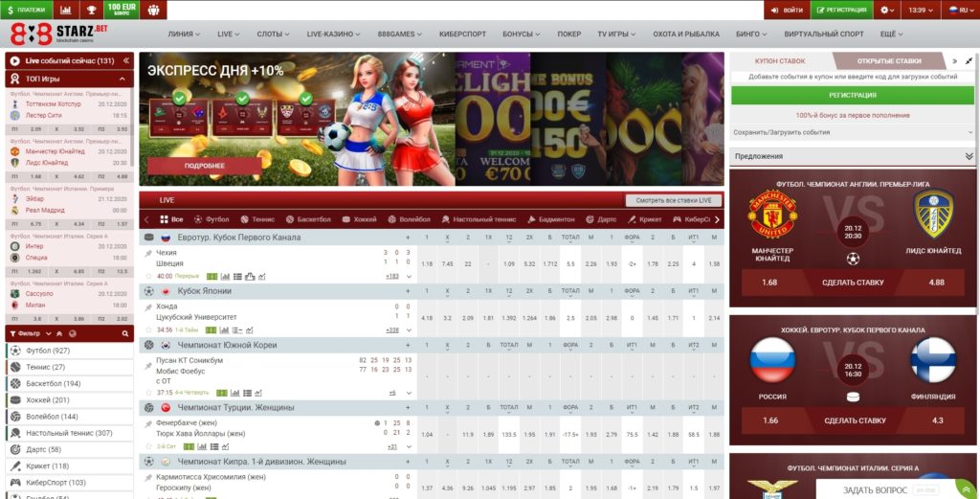Open the RU language dropdown

[957, 10]
